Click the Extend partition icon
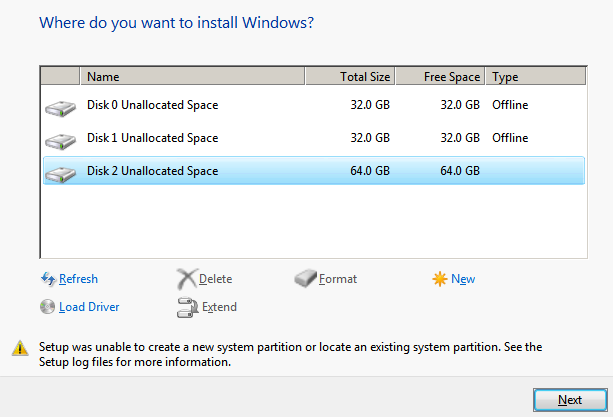The image size is (613, 417). tap(188, 308)
